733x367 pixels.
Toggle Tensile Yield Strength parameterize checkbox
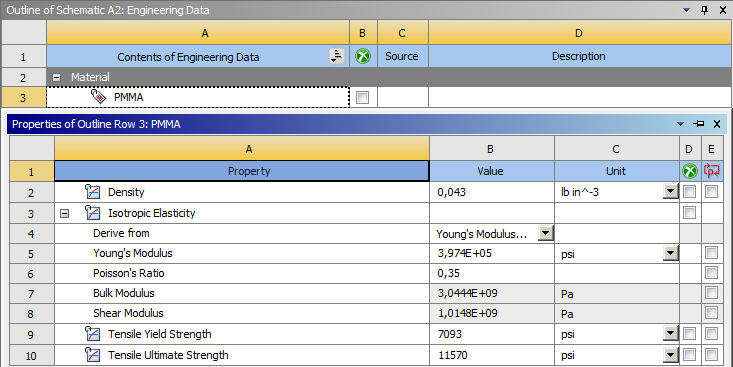tap(711, 334)
